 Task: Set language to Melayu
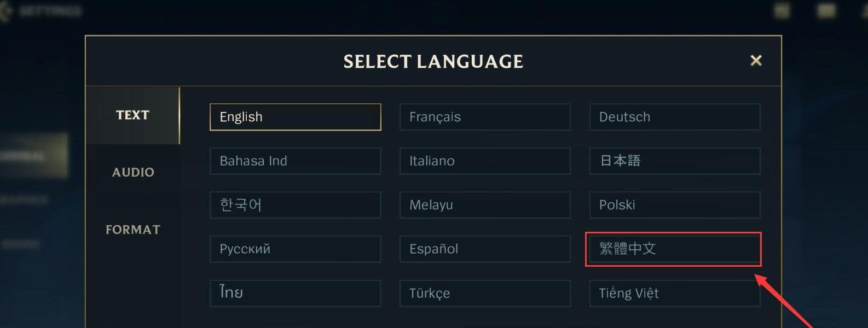pyautogui.click(x=485, y=205)
